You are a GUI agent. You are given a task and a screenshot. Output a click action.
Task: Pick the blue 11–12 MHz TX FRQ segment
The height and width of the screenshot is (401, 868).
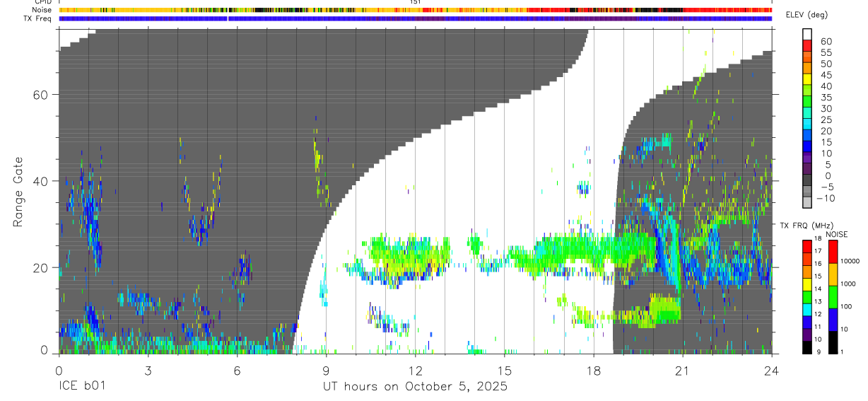pos(807,320)
